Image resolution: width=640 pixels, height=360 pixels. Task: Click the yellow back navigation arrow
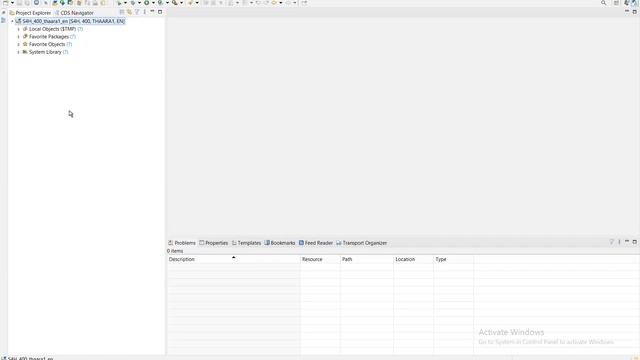point(274,3)
